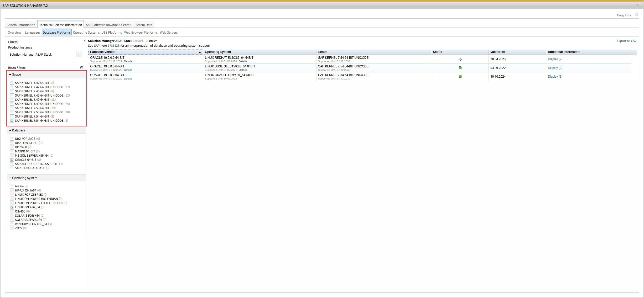The width and height of the screenshot is (644, 298).
Task: Click Export as CSV
Action: pos(627,41)
